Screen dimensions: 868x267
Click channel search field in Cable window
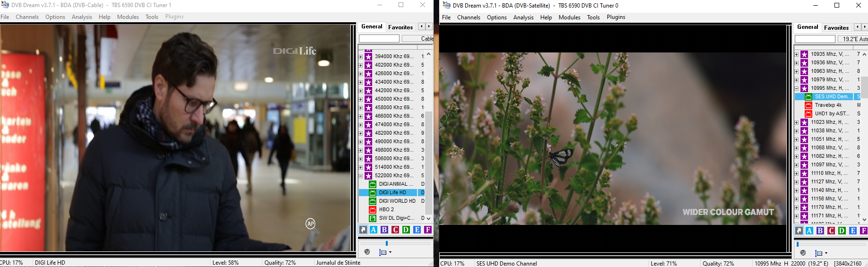click(x=379, y=39)
